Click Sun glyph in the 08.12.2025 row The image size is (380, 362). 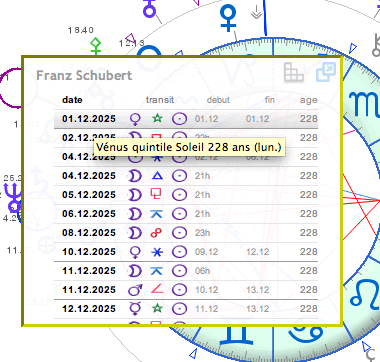coord(179,233)
